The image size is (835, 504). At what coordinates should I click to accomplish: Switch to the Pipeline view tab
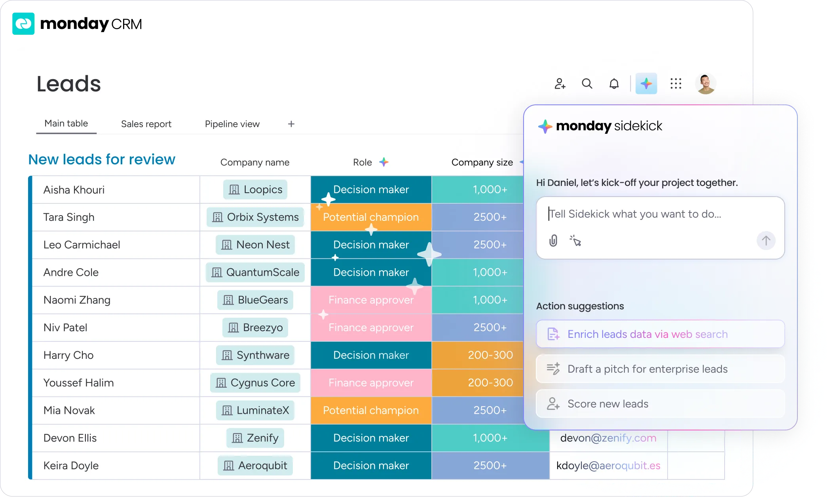tap(232, 124)
